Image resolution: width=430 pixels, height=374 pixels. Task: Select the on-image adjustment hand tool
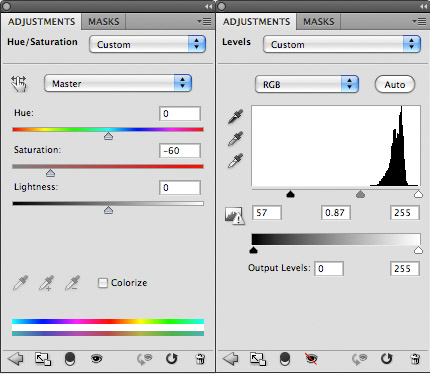tap(19, 83)
